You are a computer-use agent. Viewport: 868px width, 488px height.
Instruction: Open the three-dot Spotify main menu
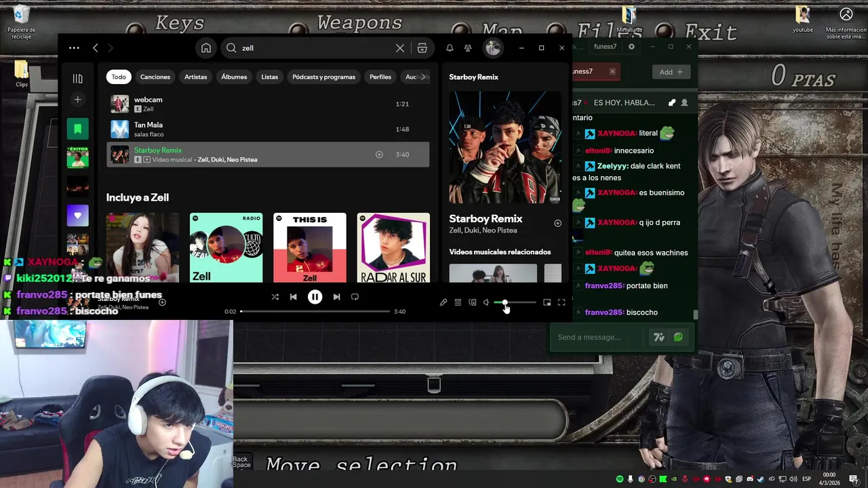[x=74, y=47]
